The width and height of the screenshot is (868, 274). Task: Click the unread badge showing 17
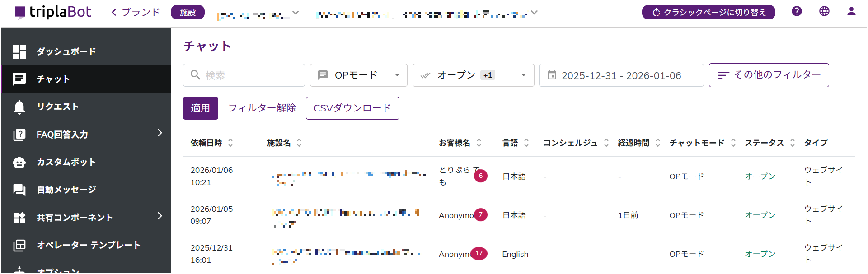[479, 254]
